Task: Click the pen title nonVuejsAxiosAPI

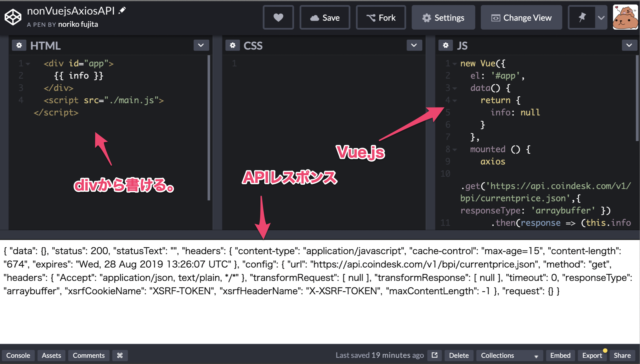Action: [71, 11]
